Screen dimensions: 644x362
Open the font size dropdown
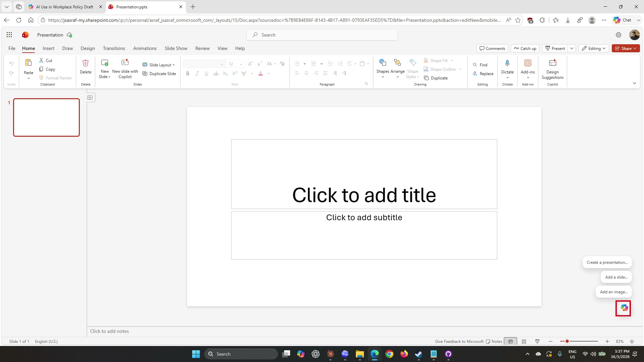(x=241, y=64)
